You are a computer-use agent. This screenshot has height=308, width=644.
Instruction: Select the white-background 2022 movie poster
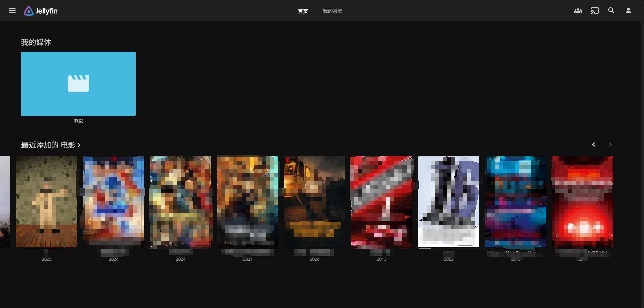[448, 201]
